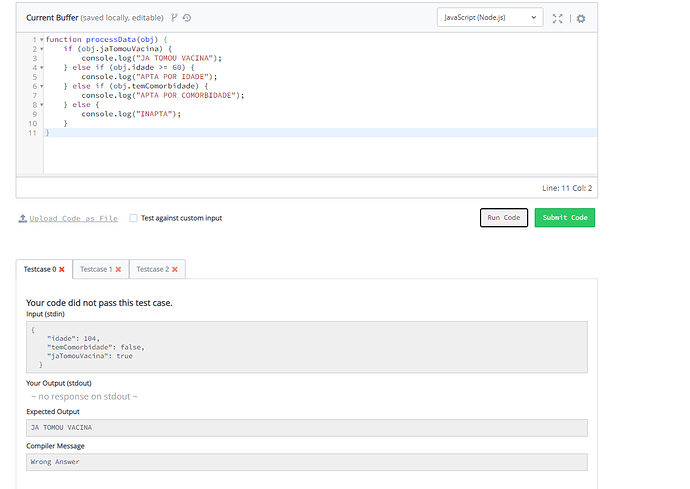Enable Test against custom input checkbox
The width and height of the screenshot is (690, 489).
(133, 218)
